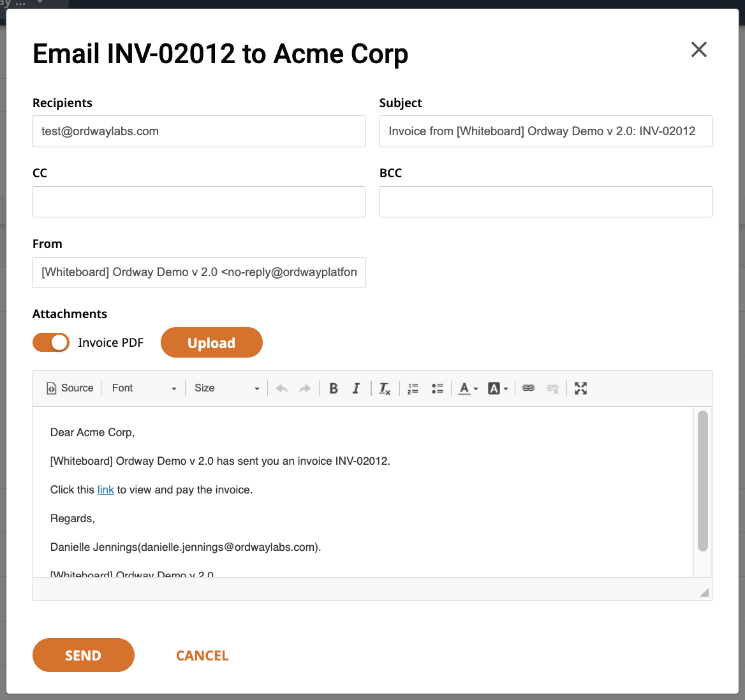Image resolution: width=745 pixels, height=700 pixels.
Task: Open the invoice link in email body
Action: (x=105, y=490)
